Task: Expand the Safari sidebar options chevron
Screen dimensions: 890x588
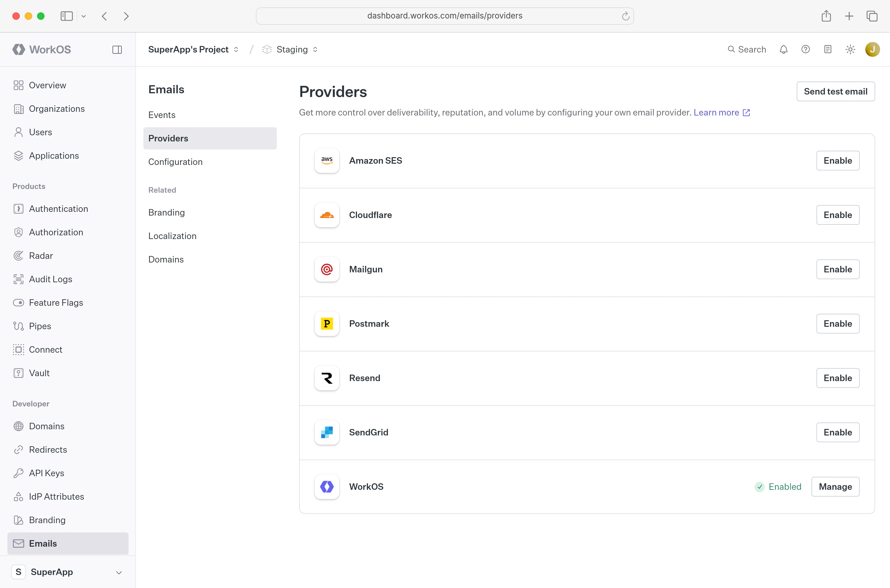Action: [x=84, y=16]
